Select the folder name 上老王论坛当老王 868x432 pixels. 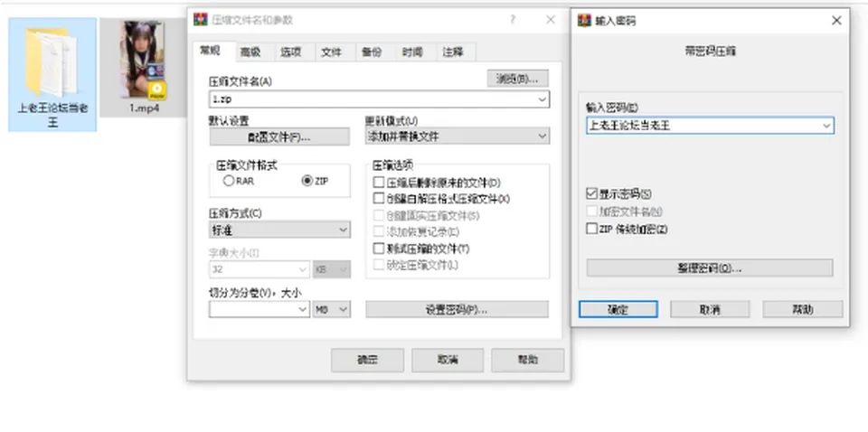pos(52,115)
